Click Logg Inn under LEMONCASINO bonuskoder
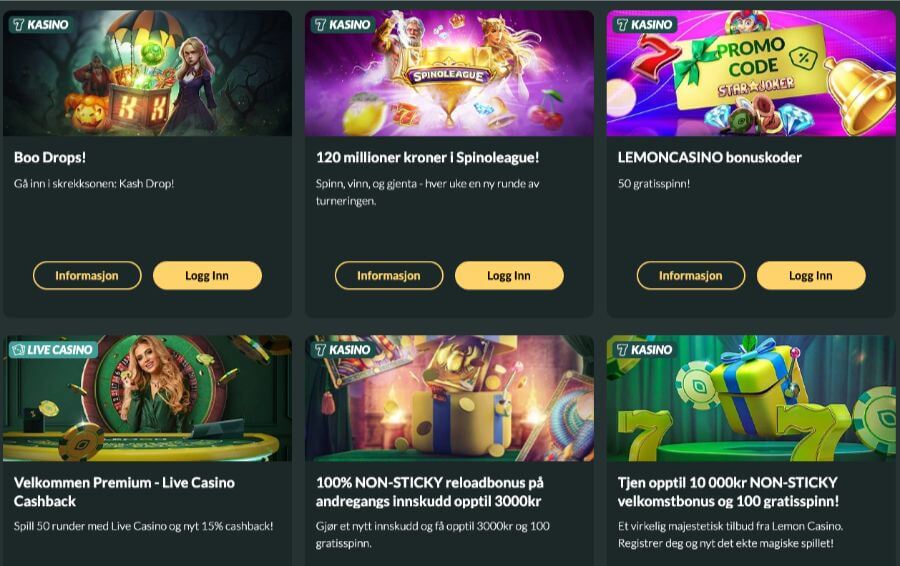Viewport: 900px width, 566px height. click(811, 276)
